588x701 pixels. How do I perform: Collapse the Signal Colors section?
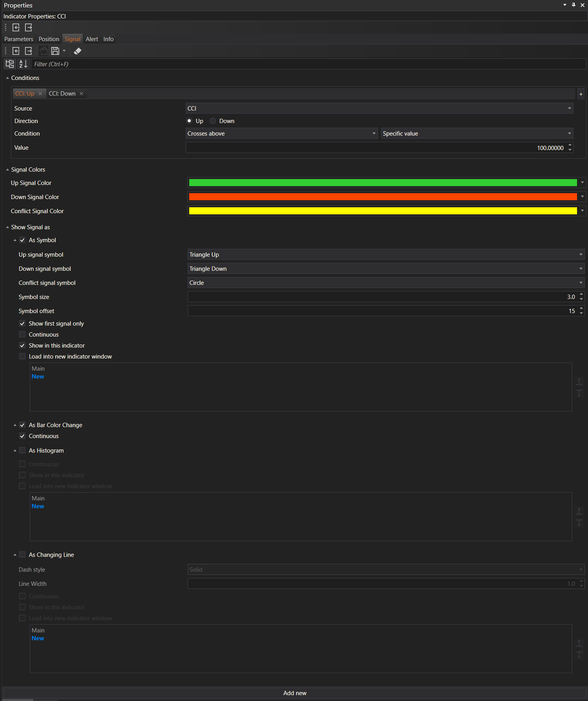pyautogui.click(x=7, y=170)
